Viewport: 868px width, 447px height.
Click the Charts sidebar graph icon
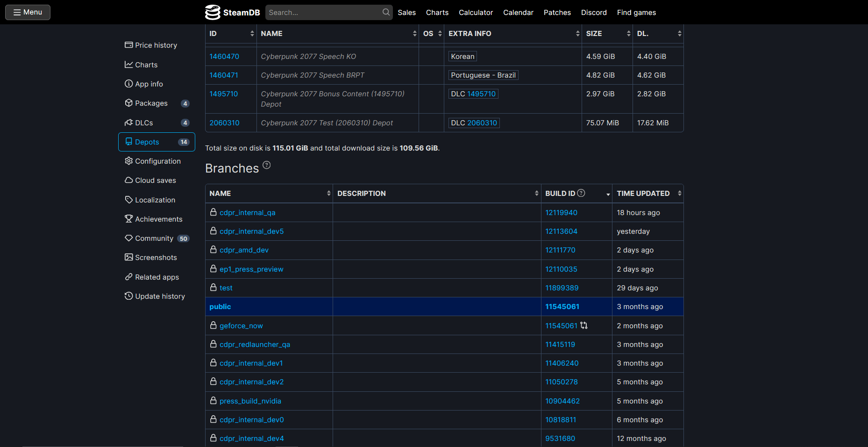tap(128, 65)
